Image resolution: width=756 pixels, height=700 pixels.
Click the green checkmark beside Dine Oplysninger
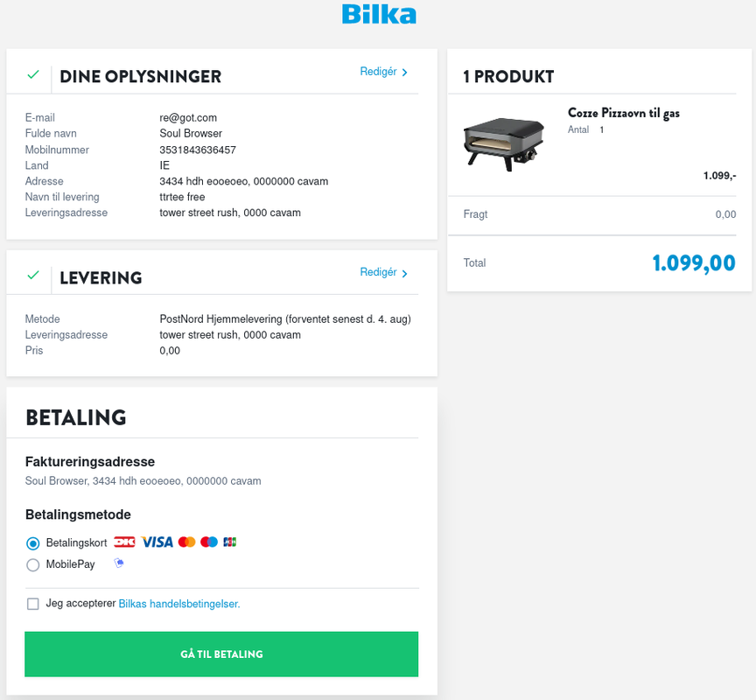pyautogui.click(x=33, y=75)
